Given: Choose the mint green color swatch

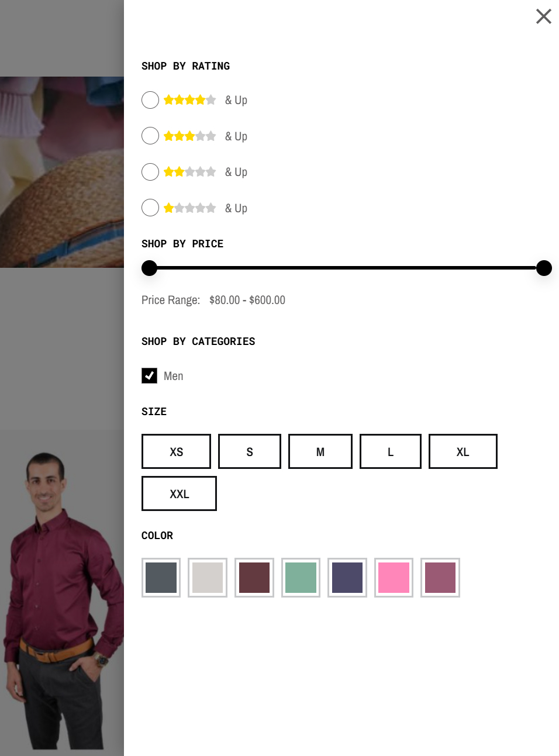Looking at the screenshot, I should tap(301, 578).
